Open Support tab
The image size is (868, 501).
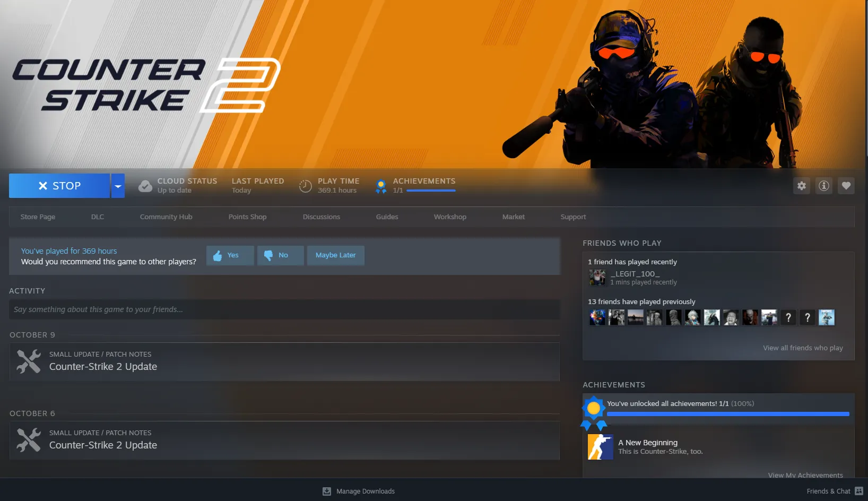point(573,217)
